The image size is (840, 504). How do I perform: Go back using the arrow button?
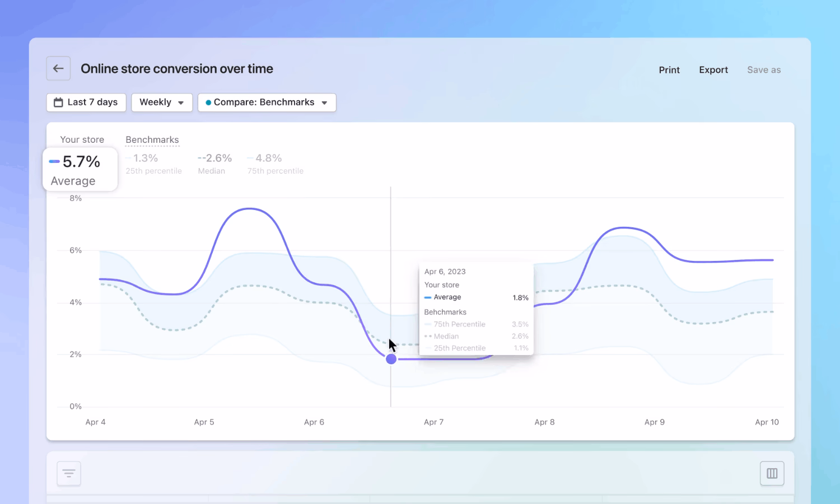[58, 68]
